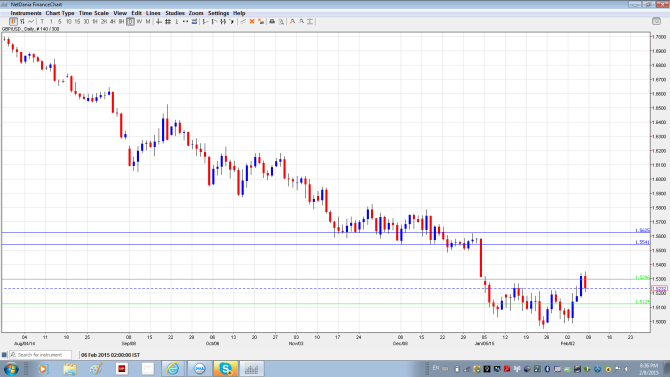This screenshot has width=670, height=377.
Task: Click the pencil edit line icon
Action: pyautogui.click(x=243, y=21)
